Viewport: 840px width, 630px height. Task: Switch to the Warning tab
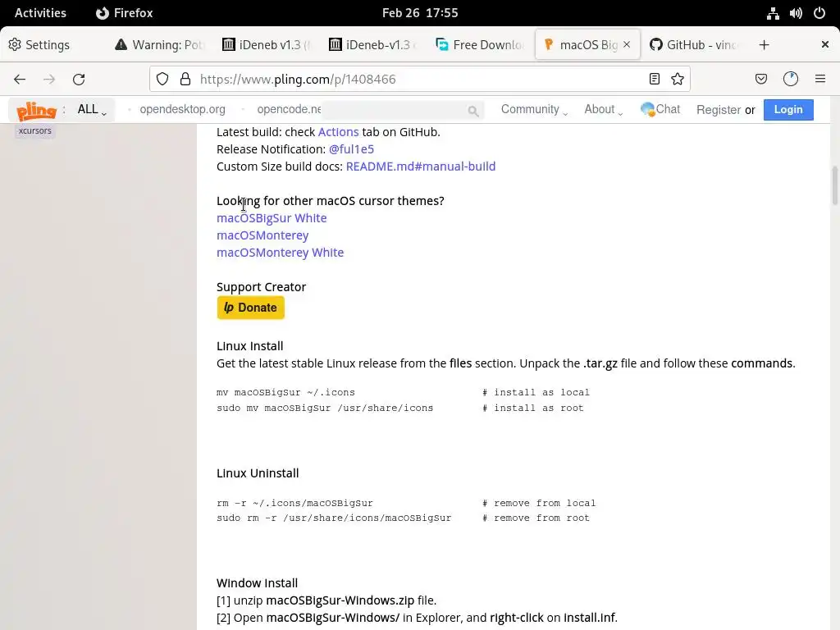(x=160, y=45)
